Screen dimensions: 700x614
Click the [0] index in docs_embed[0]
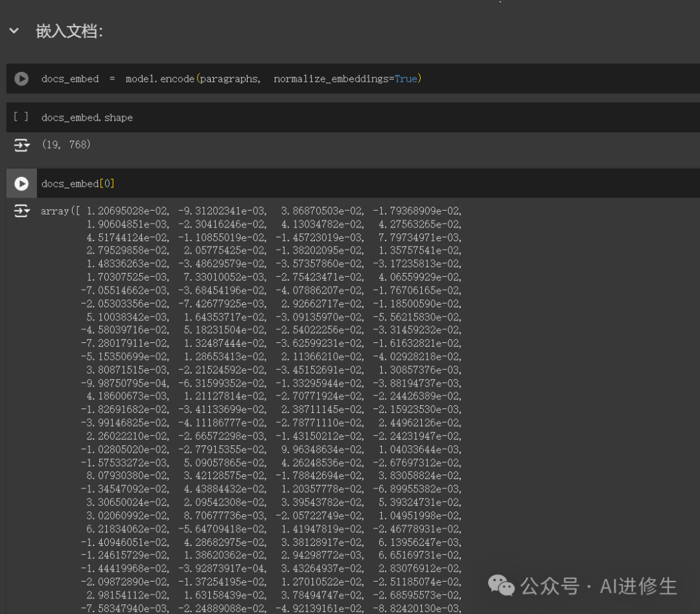point(107,183)
